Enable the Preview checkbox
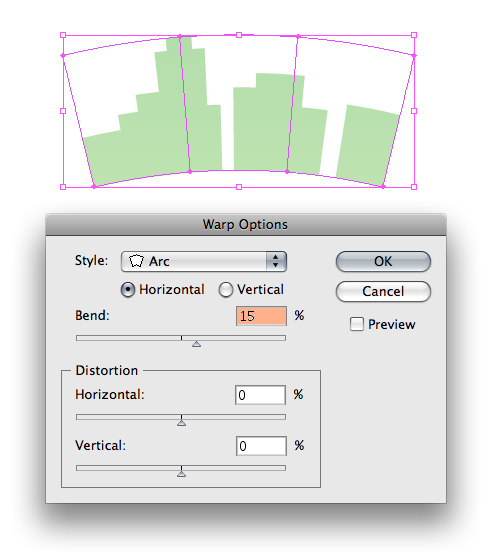The height and width of the screenshot is (560, 481). click(x=357, y=324)
